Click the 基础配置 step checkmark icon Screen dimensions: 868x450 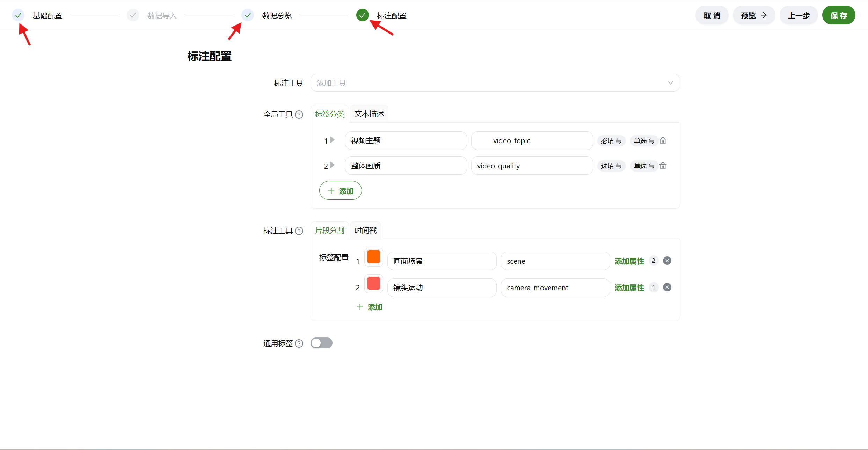(18, 15)
